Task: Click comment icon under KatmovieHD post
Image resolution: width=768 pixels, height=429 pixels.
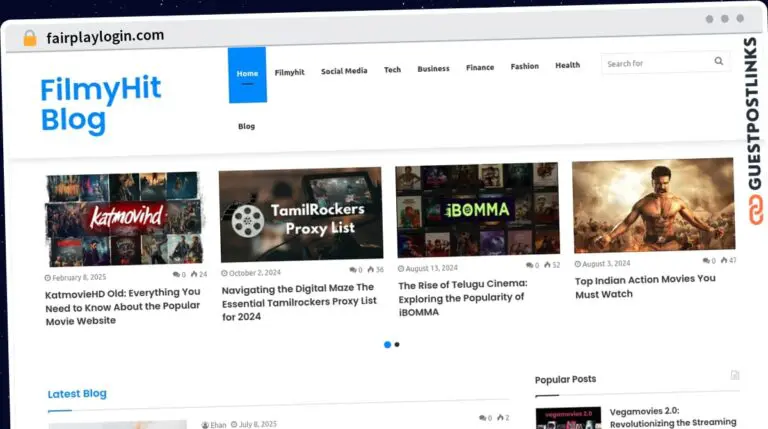Action: tap(176, 274)
